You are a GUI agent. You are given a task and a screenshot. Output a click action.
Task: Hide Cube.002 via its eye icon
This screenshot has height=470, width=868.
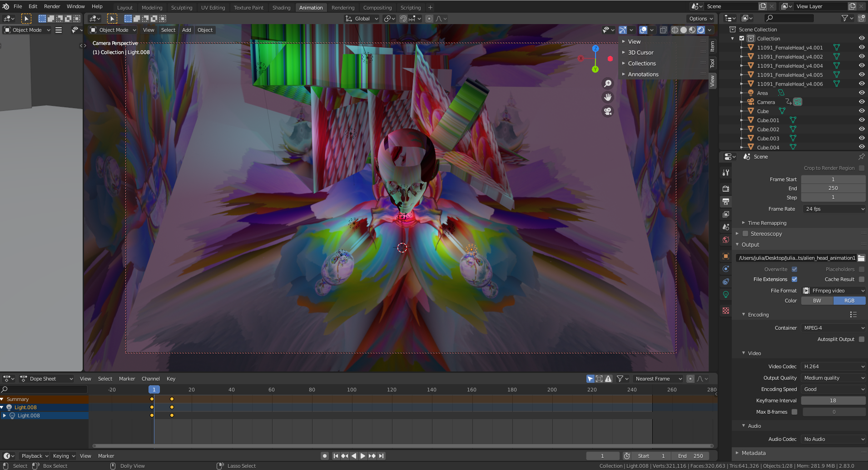862,129
